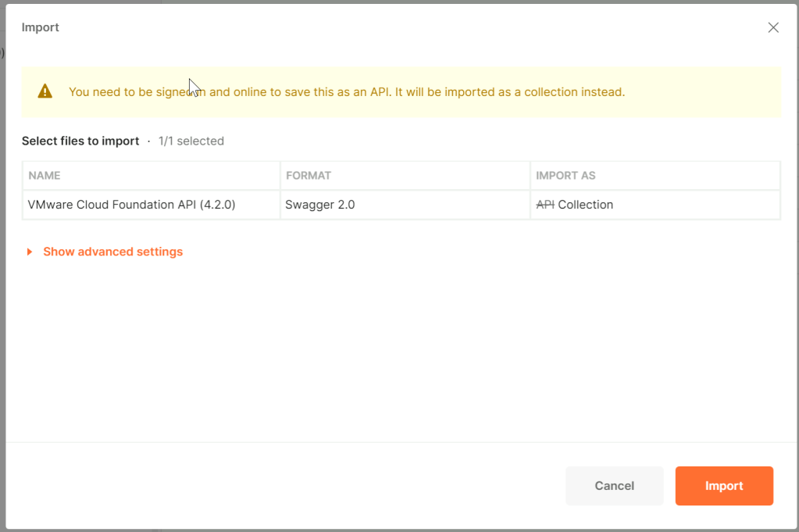The height and width of the screenshot is (532, 799).
Task: Close the Import dialog with the X
Action: (x=773, y=27)
